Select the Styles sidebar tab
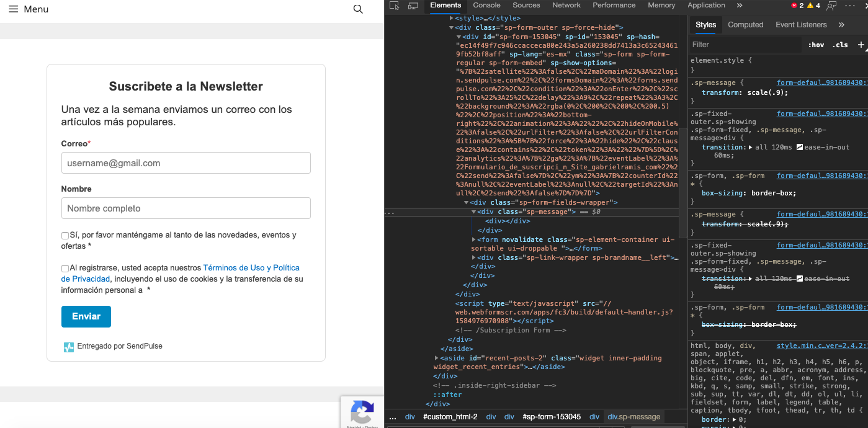 [x=705, y=25]
